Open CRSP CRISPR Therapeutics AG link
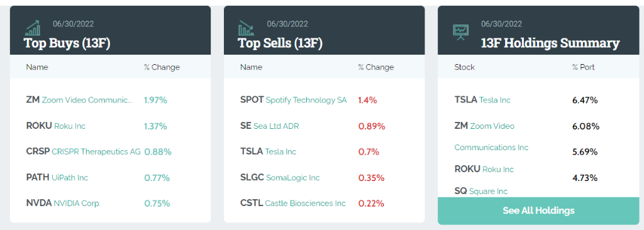Viewport: 644px width, 230px height. coord(84,151)
